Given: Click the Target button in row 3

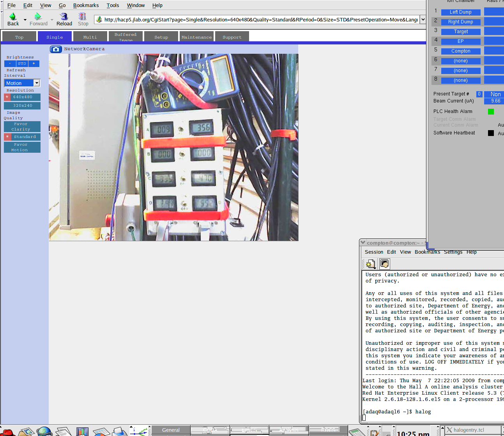Looking at the screenshot, I should (461, 32).
